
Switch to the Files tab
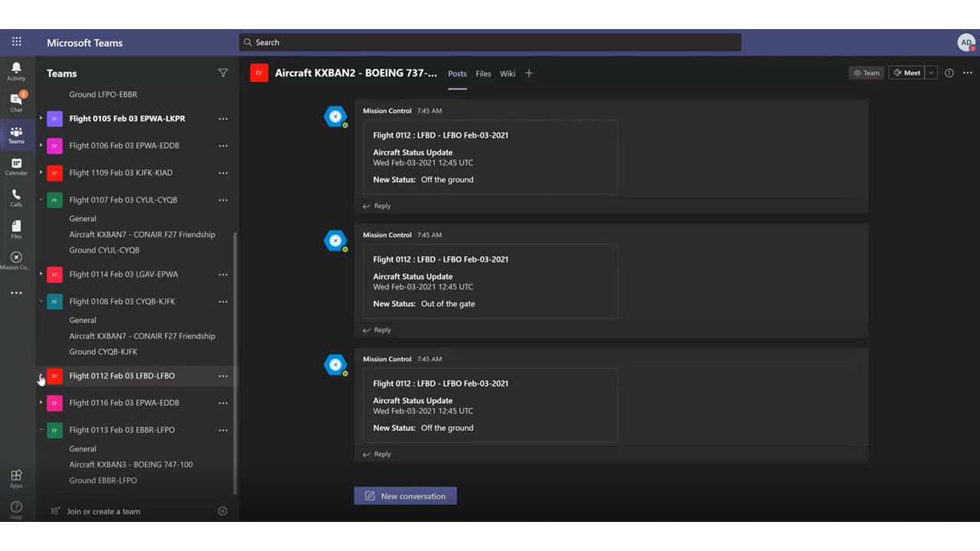click(x=483, y=73)
